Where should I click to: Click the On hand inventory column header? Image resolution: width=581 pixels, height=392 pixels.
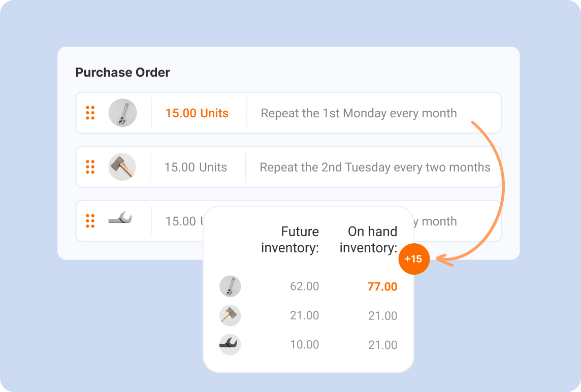point(369,240)
